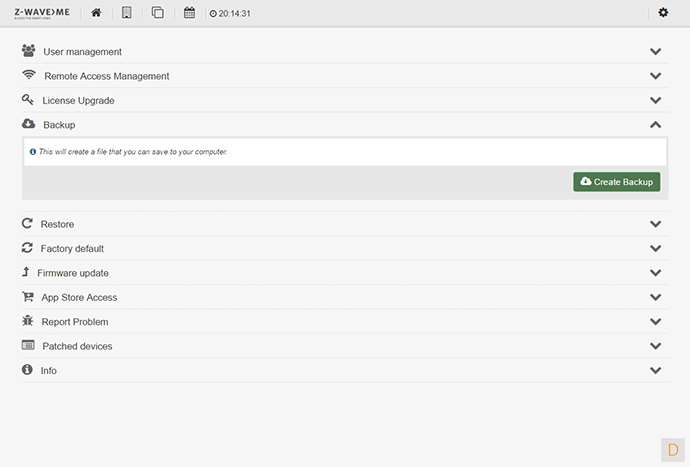Open Remote Access Management label
Viewport: 690px width, 467px height.
click(x=106, y=76)
